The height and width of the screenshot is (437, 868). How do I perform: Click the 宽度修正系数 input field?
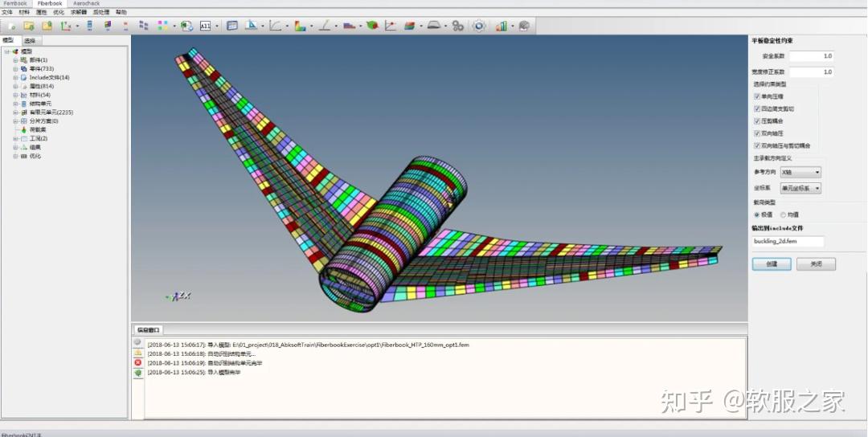point(812,72)
